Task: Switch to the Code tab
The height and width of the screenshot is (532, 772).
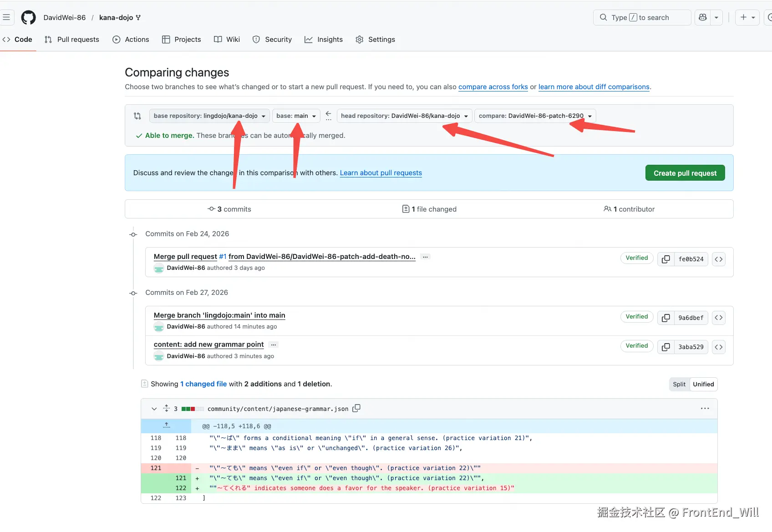Action: pyautogui.click(x=18, y=40)
